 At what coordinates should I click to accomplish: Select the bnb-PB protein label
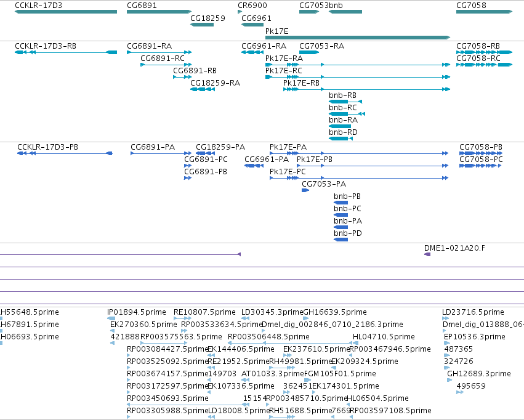[x=347, y=197]
